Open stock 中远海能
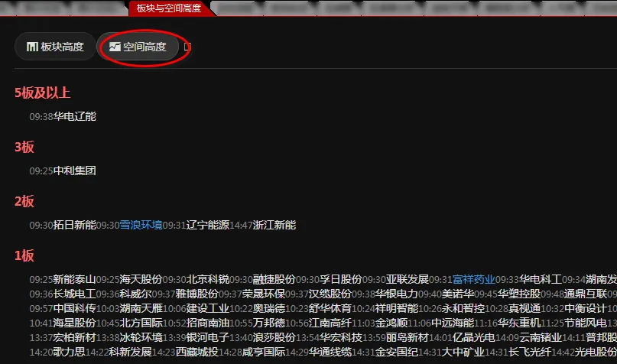 tap(453, 323)
